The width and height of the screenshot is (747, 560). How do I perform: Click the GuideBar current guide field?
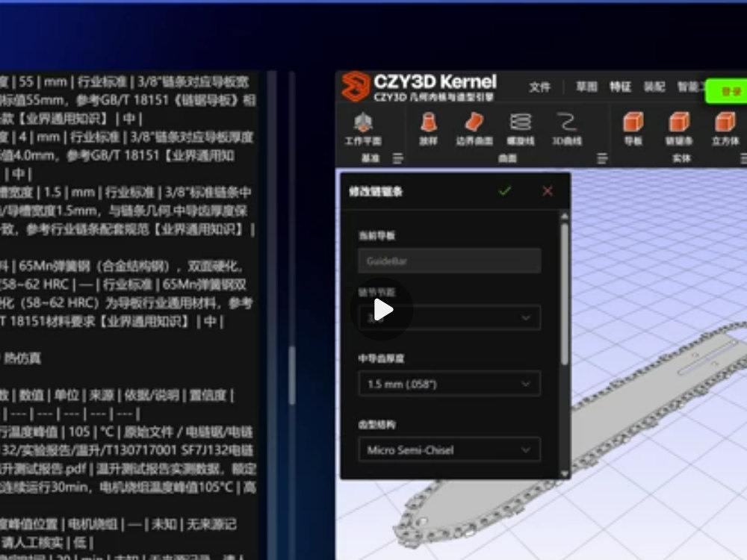[449, 261]
